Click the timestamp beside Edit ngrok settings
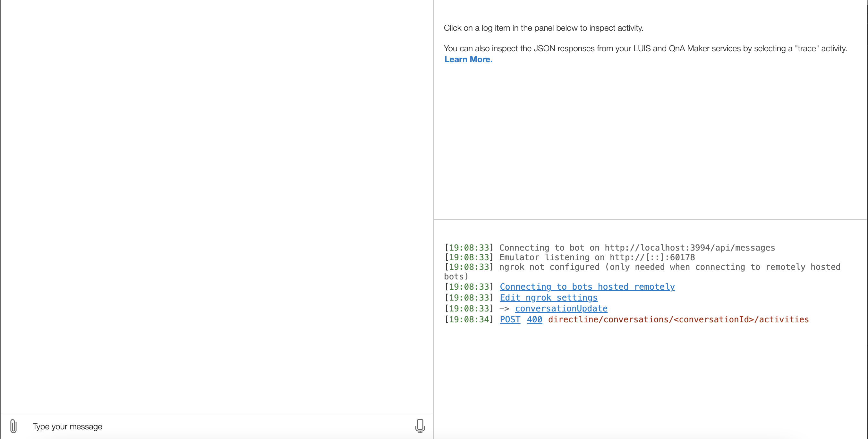The image size is (868, 439). point(469,298)
